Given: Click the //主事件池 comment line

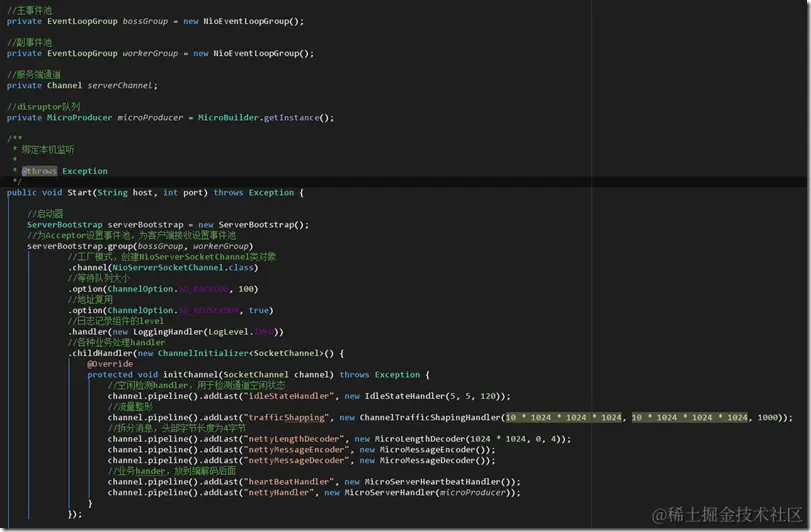Looking at the screenshot, I should click(29, 10).
